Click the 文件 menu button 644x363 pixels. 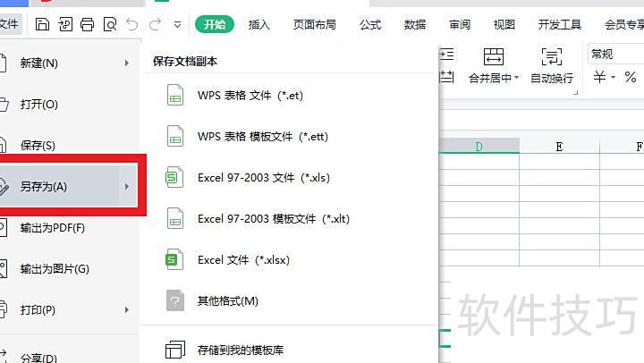9,24
